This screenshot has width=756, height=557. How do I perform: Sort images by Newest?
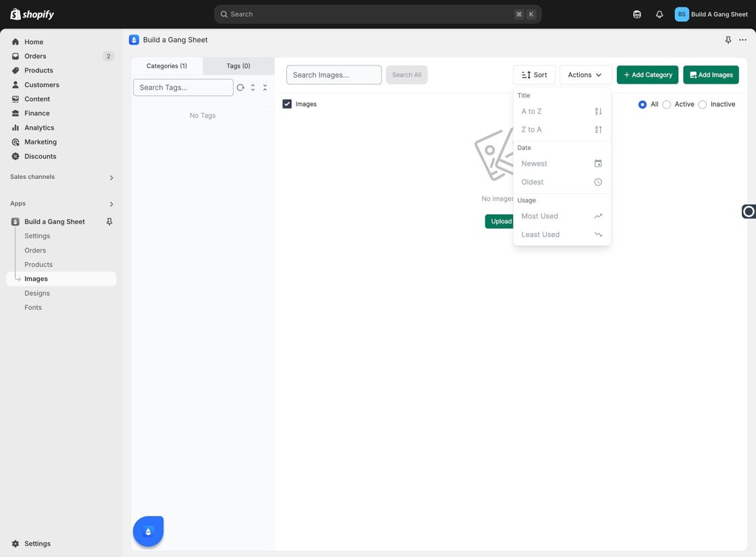(x=562, y=164)
